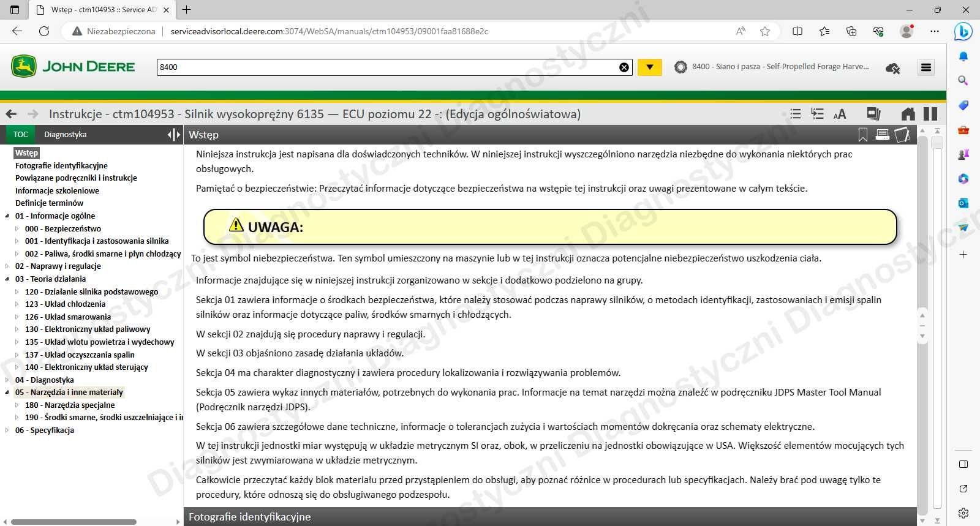980x526 pixels.
Task: Select 135 - Układ wlotu powietrza i wydechowy
Action: 99,342
